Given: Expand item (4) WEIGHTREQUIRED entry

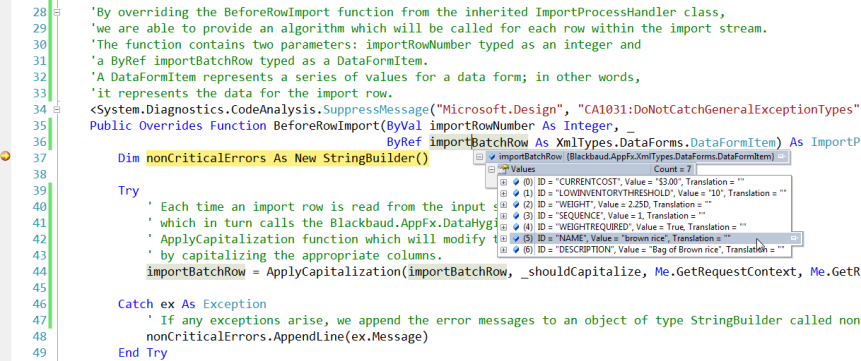Looking at the screenshot, I should point(504,227).
